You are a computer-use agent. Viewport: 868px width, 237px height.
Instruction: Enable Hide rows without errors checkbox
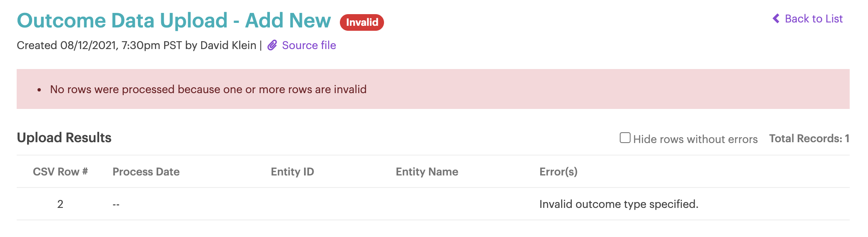point(625,138)
